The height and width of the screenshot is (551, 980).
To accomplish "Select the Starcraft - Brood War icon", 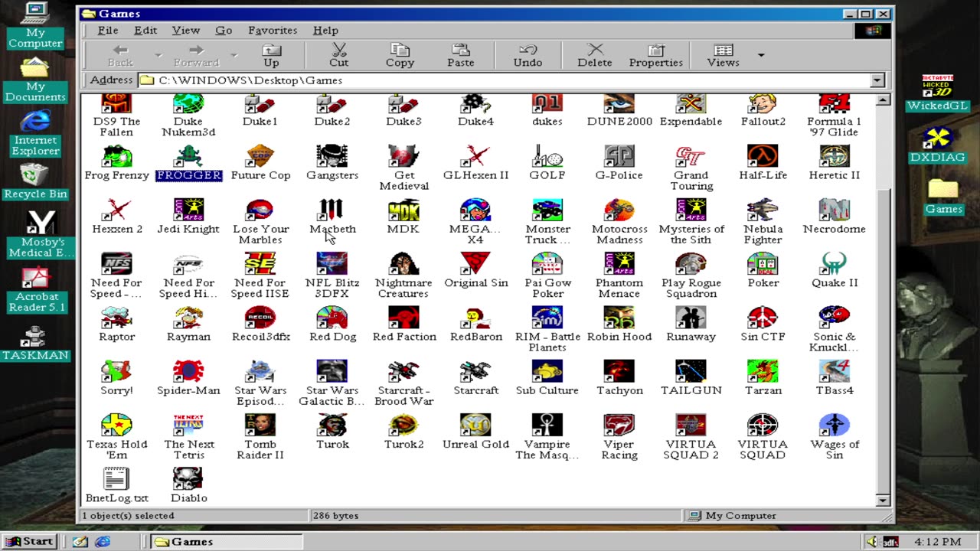I will pos(403,371).
